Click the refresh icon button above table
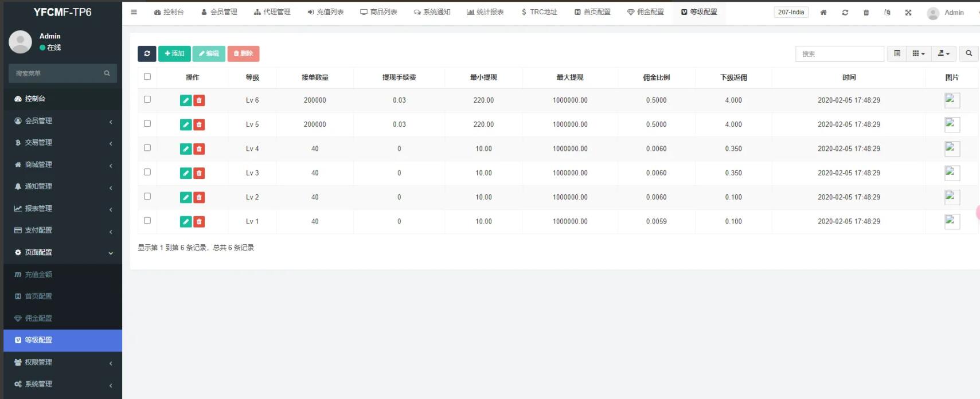The height and width of the screenshot is (399, 980). click(147, 54)
